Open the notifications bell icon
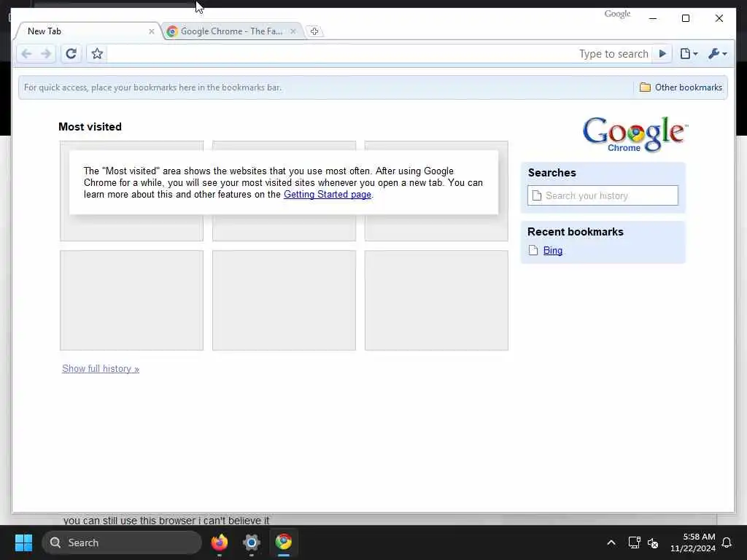 tap(727, 542)
